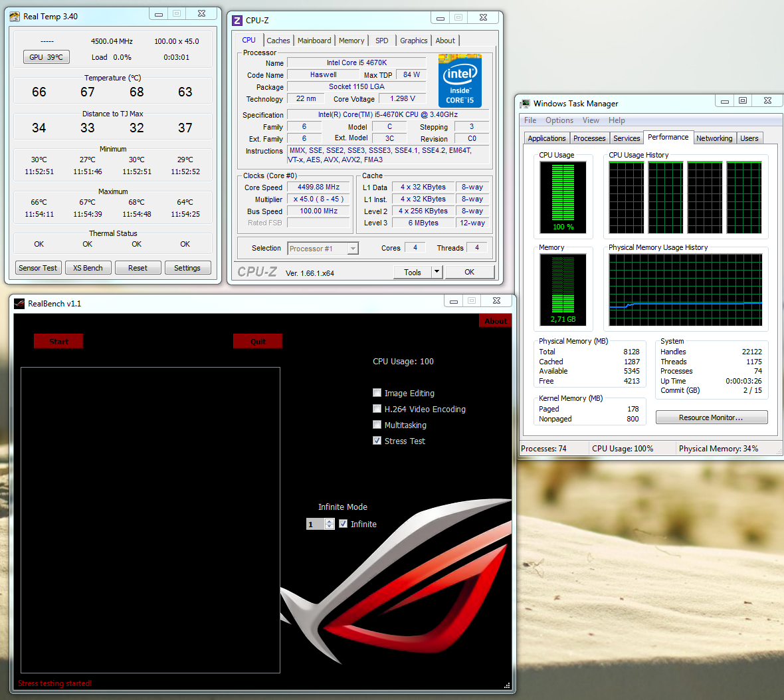Click the Core Speed 4499.88 MHz value
The width and height of the screenshot is (784, 700).
318,187
